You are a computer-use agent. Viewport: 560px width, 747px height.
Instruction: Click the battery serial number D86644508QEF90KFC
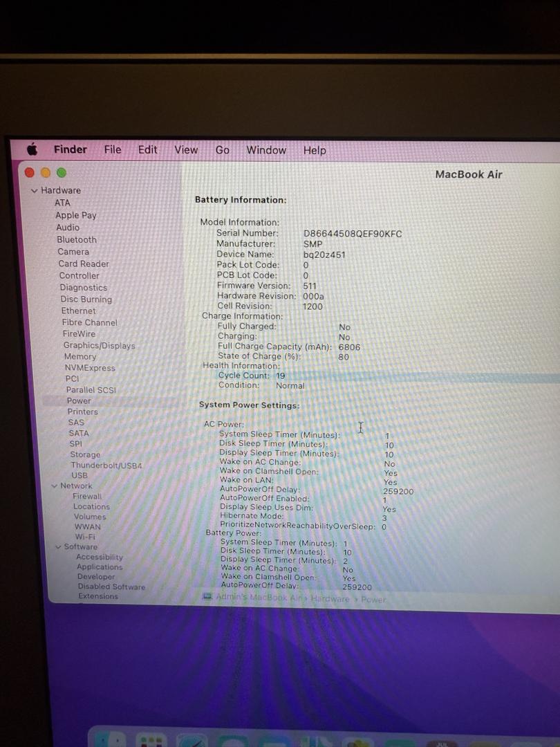click(353, 234)
